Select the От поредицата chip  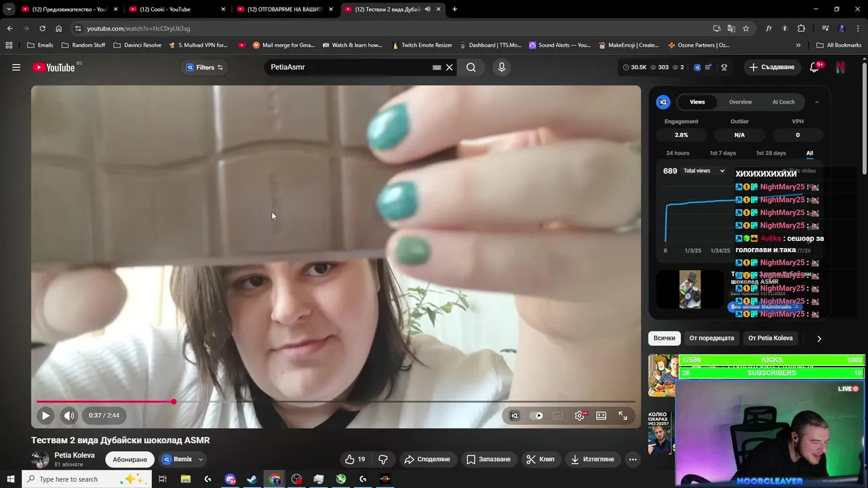pos(711,338)
